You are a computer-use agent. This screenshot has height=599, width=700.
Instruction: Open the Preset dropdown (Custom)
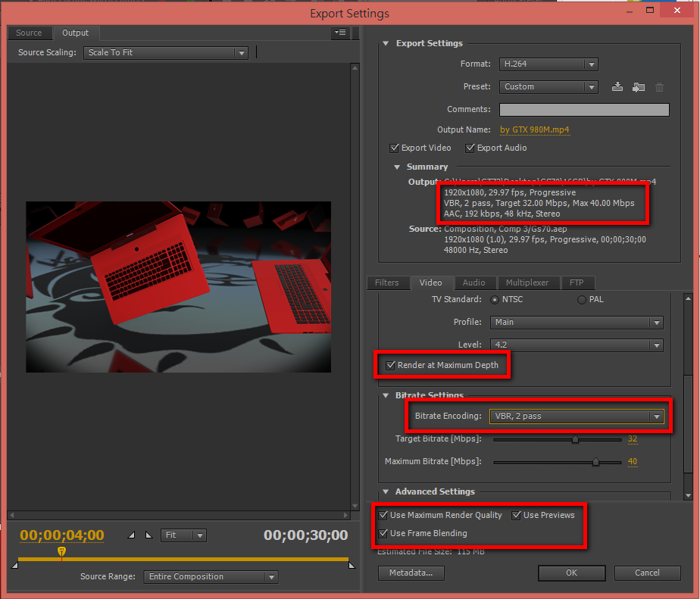coord(548,87)
